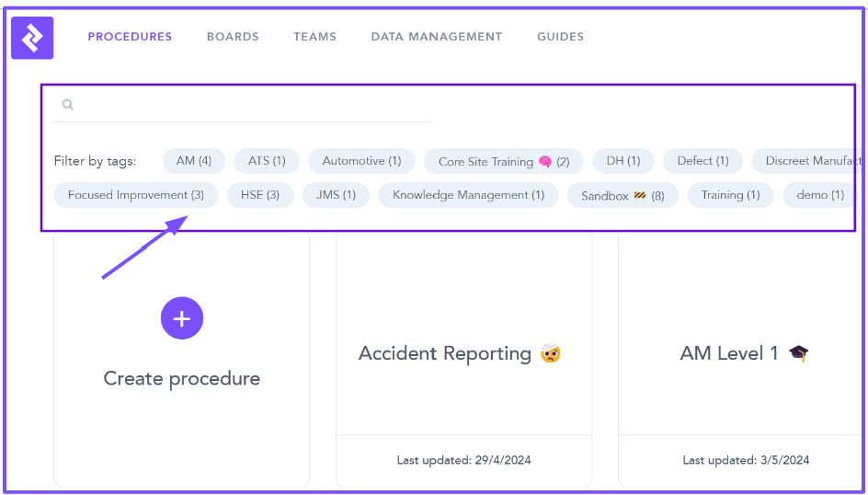Image resolution: width=868 pixels, height=495 pixels.
Task: Toggle the ATS (1) tag filter
Action: (267, 161)
